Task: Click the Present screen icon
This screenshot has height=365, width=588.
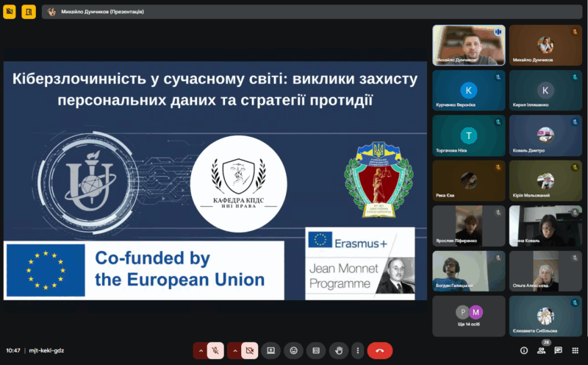Action: 271,351
